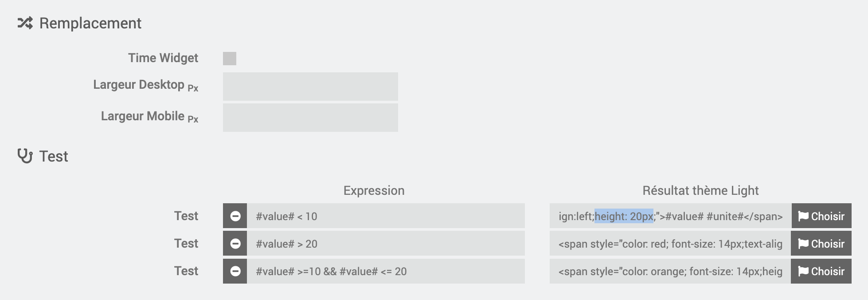Edit the '#value# >=10 && #value# <= 20' expression
The height and width of the screenshot is (300, 868).
tap(386, 271)
